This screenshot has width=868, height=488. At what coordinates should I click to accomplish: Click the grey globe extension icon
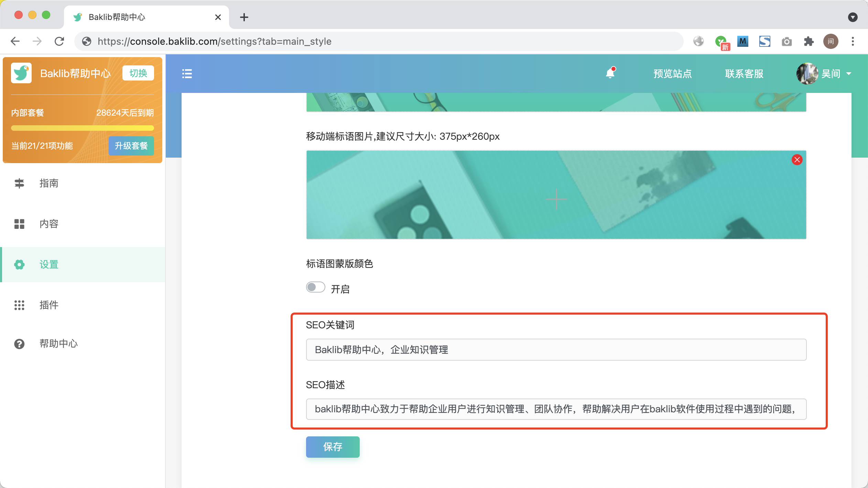point(698,41)
